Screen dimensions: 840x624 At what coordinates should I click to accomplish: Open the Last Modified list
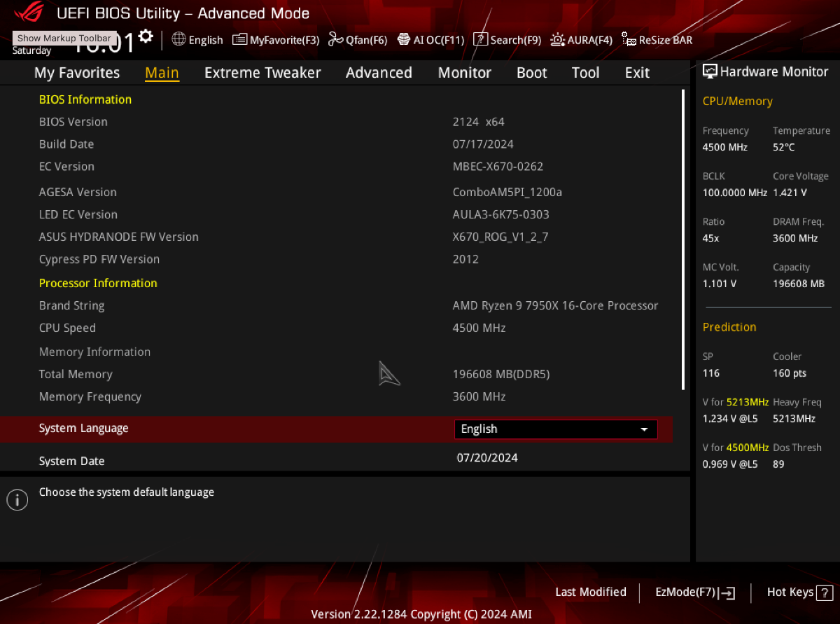(x=591, y=592)
